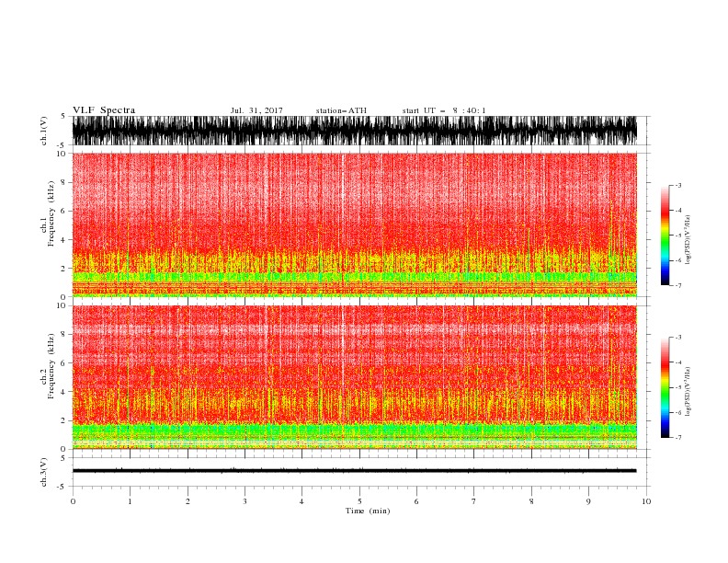Viewport: 728px width, 563px height.
Task: Click the "0" tick label on time axis
Action: [73, 501]
